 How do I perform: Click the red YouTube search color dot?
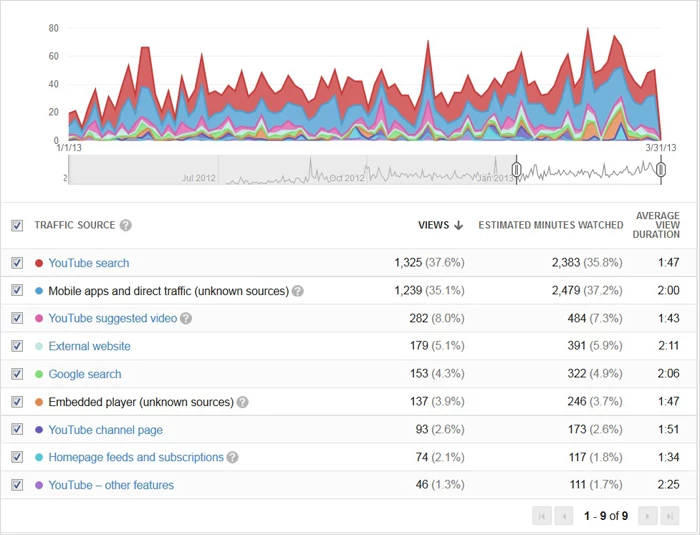(39, 263)
